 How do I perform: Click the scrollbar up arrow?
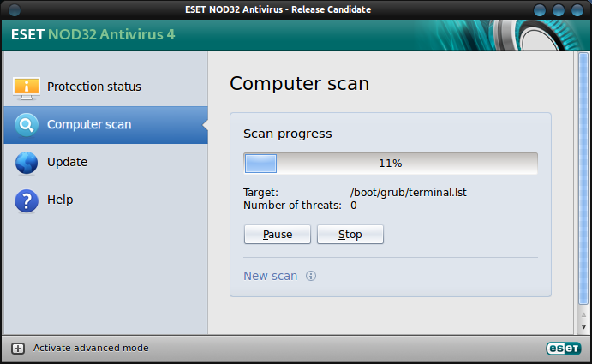point(583,314)
